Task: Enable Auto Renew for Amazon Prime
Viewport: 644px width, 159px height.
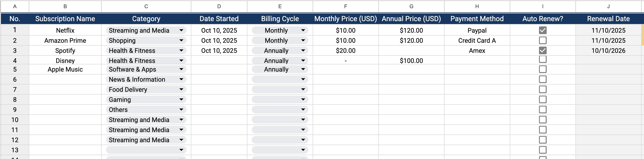Action: 543,40
